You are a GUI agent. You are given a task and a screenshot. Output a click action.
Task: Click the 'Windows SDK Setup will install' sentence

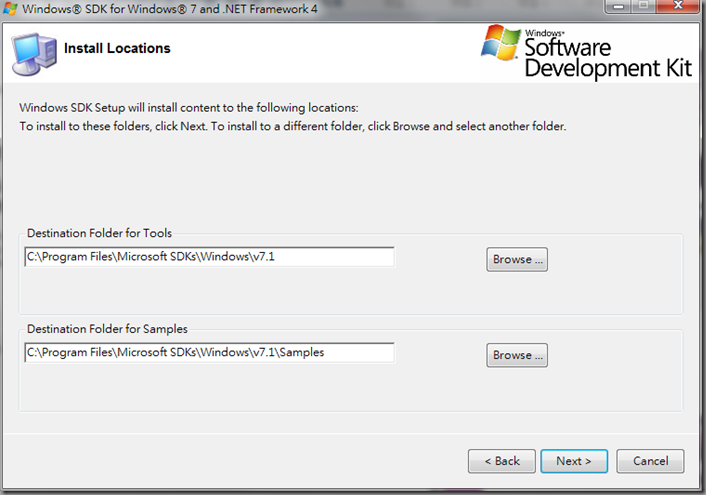tap(189, 108)
